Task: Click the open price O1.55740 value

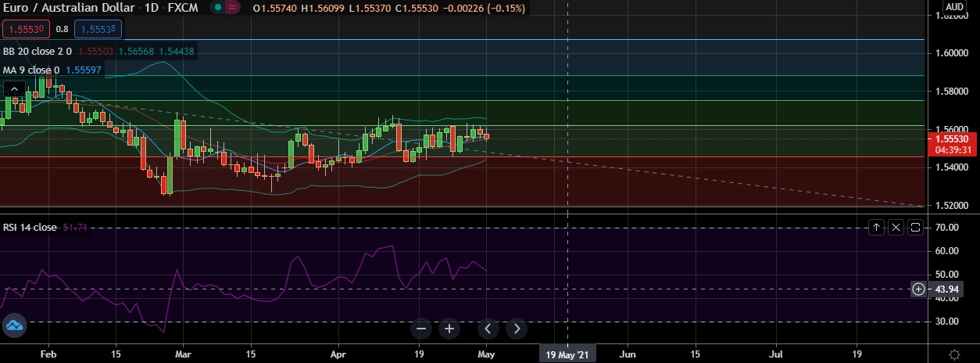Action: click(275, 9)
